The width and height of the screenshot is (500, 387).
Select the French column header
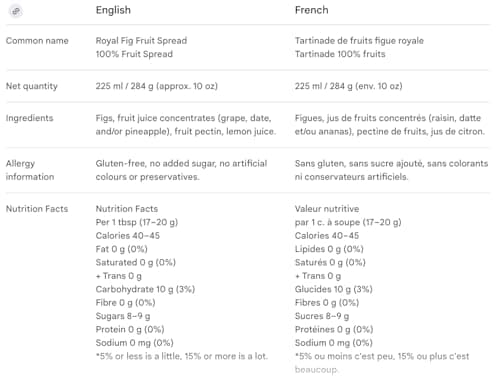(x=311, y=10)
